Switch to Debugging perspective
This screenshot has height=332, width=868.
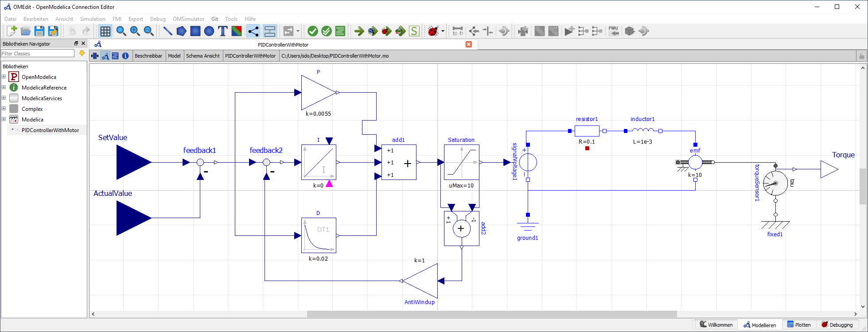pos(837,325)
